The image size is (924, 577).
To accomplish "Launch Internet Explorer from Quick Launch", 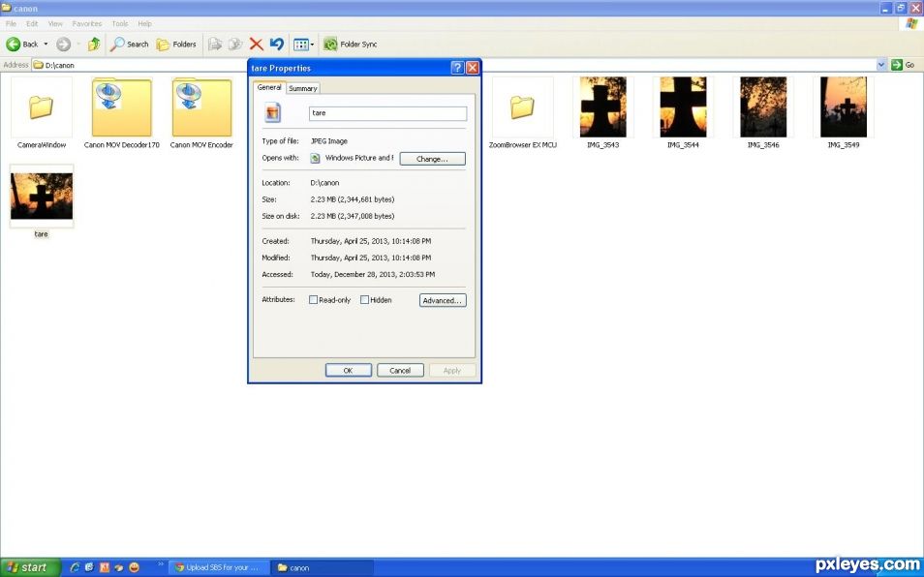I will click(75, 567).
